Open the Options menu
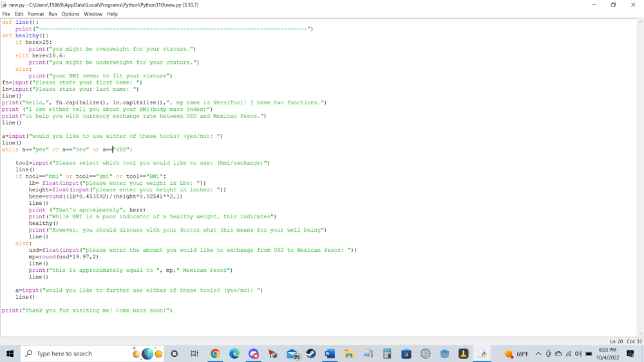The height and width of the screenshot is (362, 644). (x=70, y=14)
